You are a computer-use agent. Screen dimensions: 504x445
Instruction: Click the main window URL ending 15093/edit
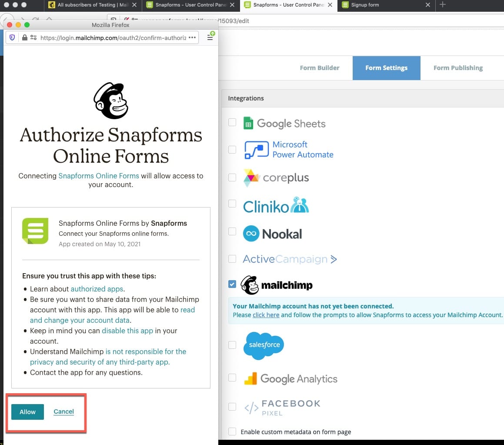234,21
